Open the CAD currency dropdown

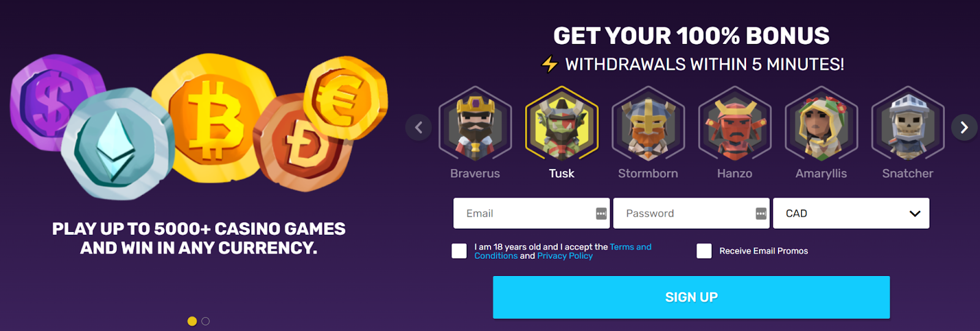851,214
